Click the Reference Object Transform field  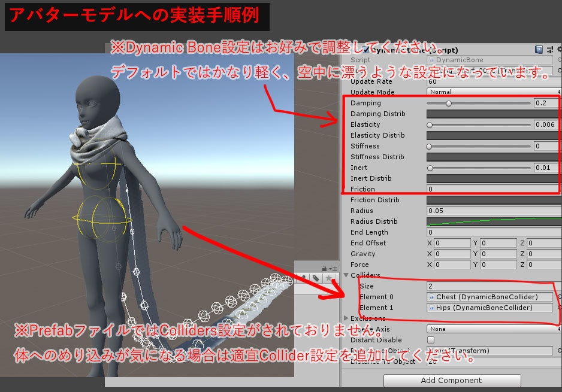click(x=490, y=351)
